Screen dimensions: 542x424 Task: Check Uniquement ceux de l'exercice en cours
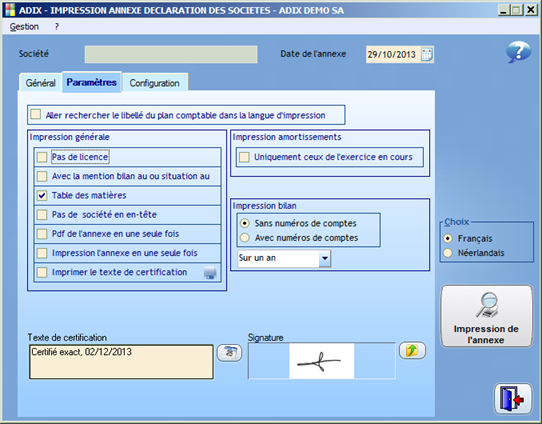tap(244, 157)
